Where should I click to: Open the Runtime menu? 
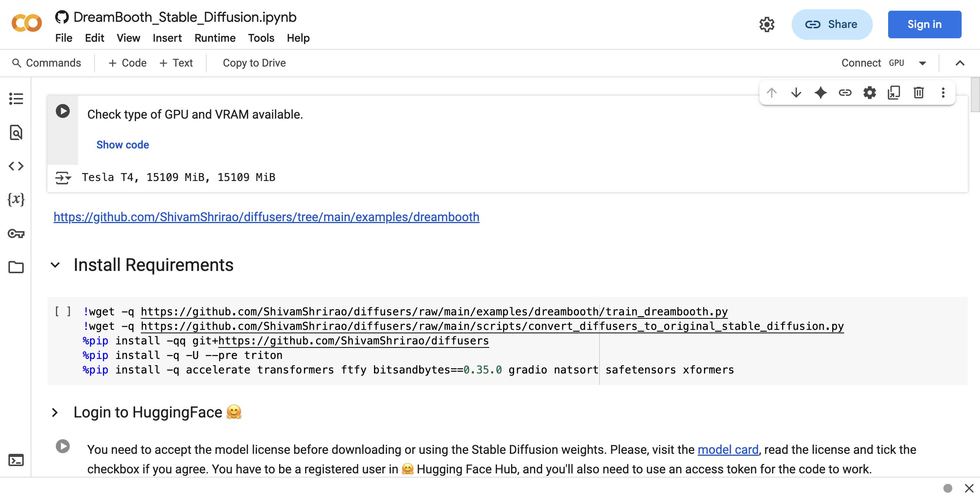coord(215,38)
